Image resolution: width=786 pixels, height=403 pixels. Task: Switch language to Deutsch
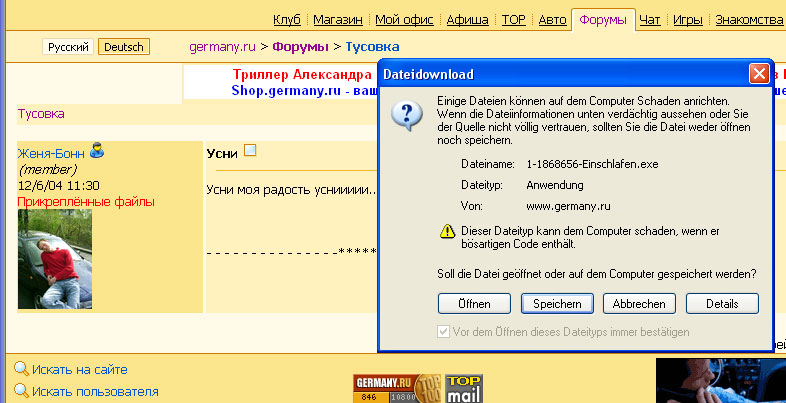(124, 47)
